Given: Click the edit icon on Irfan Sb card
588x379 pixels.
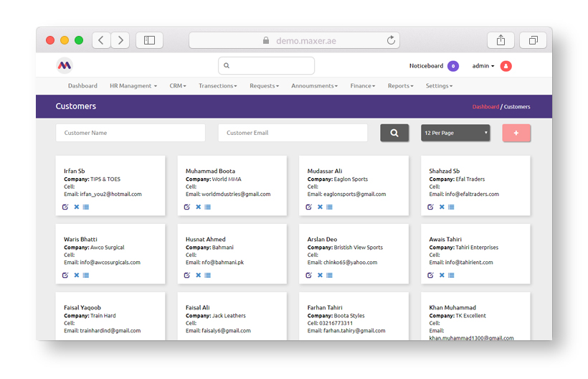Looking at the screenshot, I should (x=65, y=207).
